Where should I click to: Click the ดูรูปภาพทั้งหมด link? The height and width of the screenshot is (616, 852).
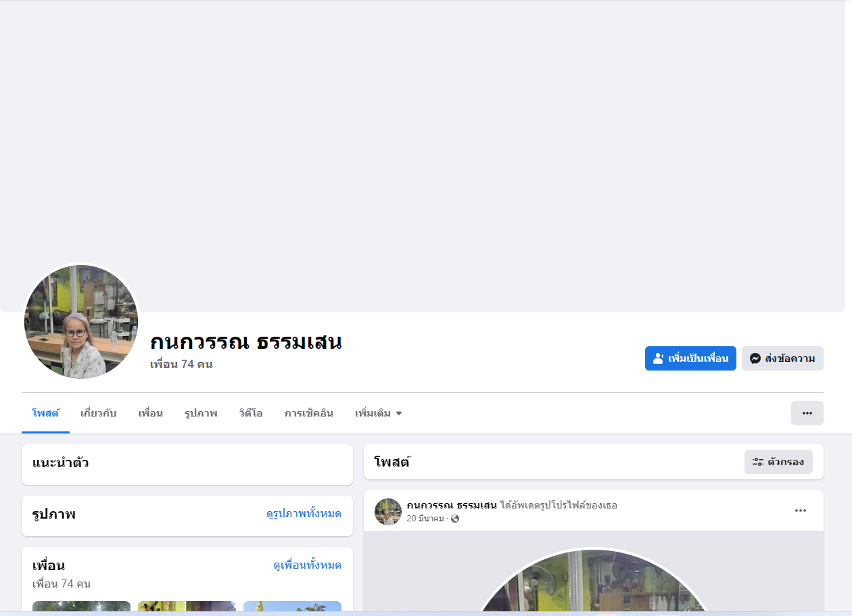(304, 514)
